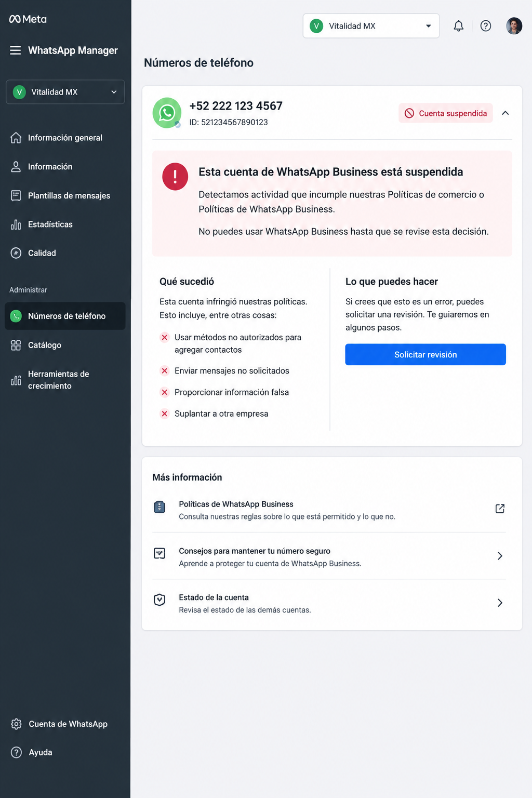Open Consejos para mantener tu número seguro
The width and height of the screenshot is (532, 798).
[329, 556]
